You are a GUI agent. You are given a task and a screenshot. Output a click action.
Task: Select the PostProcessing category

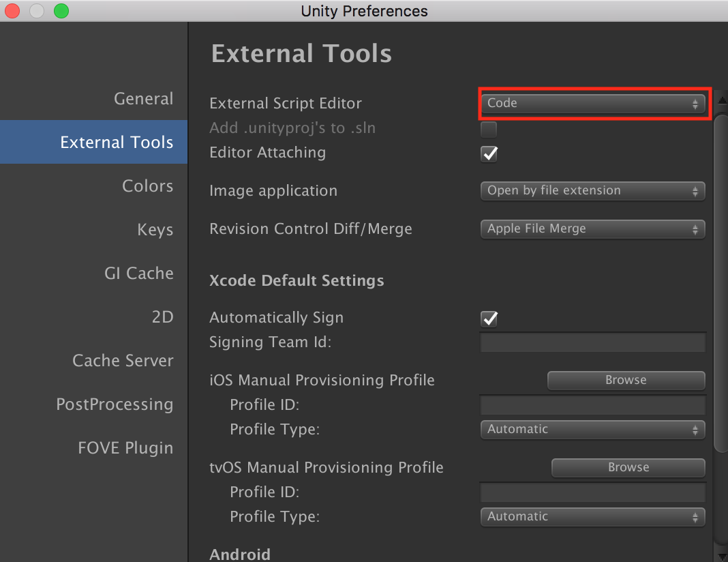pyautogui.click(x=115, y=404)
